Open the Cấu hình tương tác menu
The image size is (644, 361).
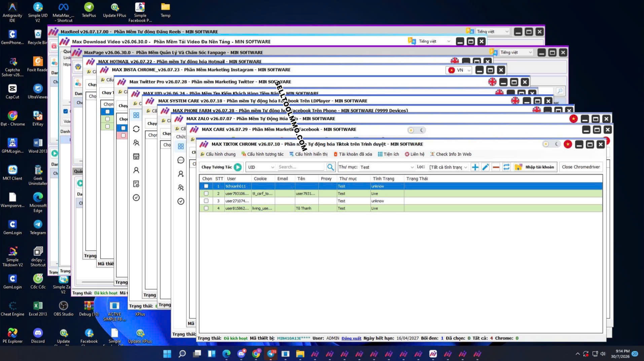262,154
